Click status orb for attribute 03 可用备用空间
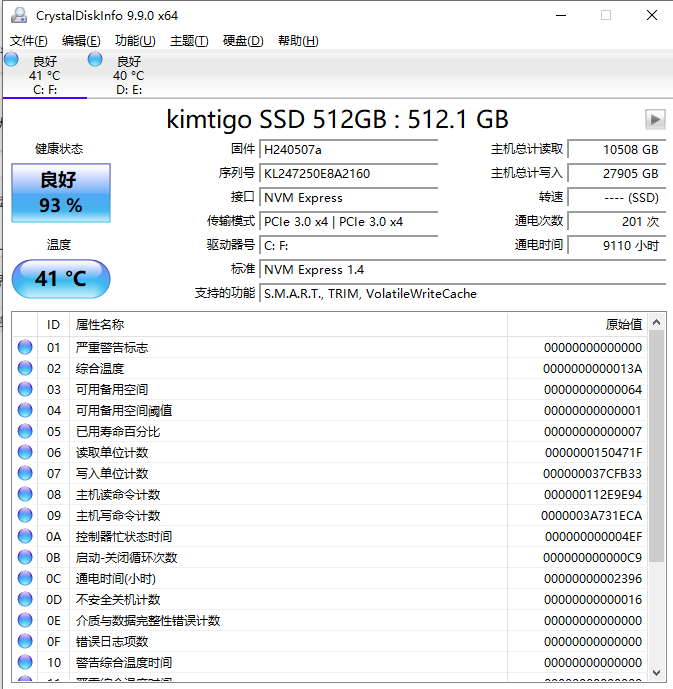This screenshot has width=673, height=689. [x=25, y=389]
